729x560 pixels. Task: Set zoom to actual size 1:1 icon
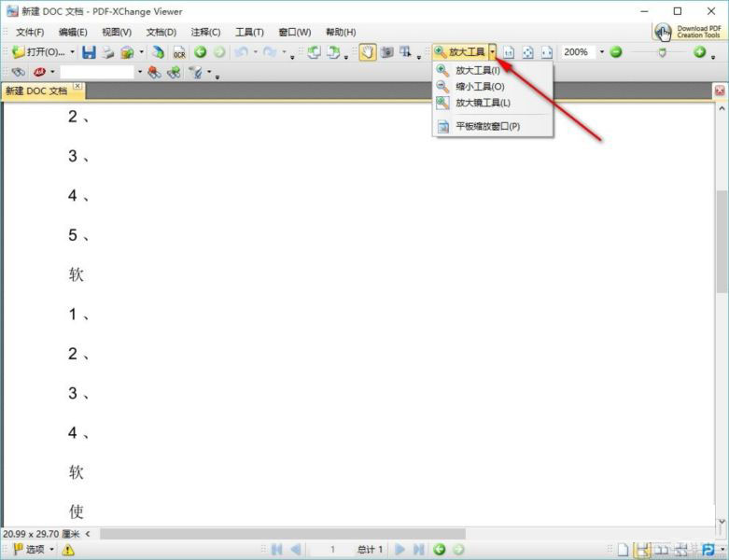509,52
